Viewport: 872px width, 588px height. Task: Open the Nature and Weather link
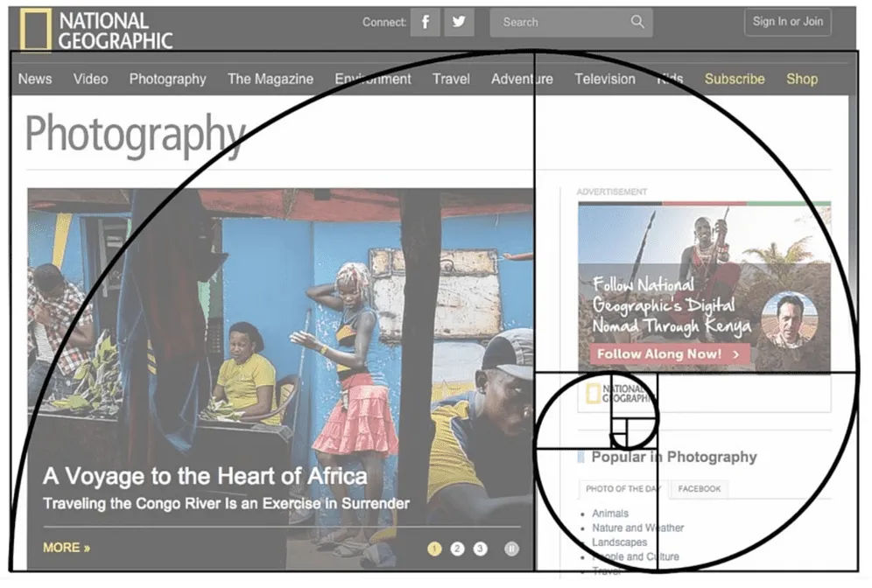point(636,528)
